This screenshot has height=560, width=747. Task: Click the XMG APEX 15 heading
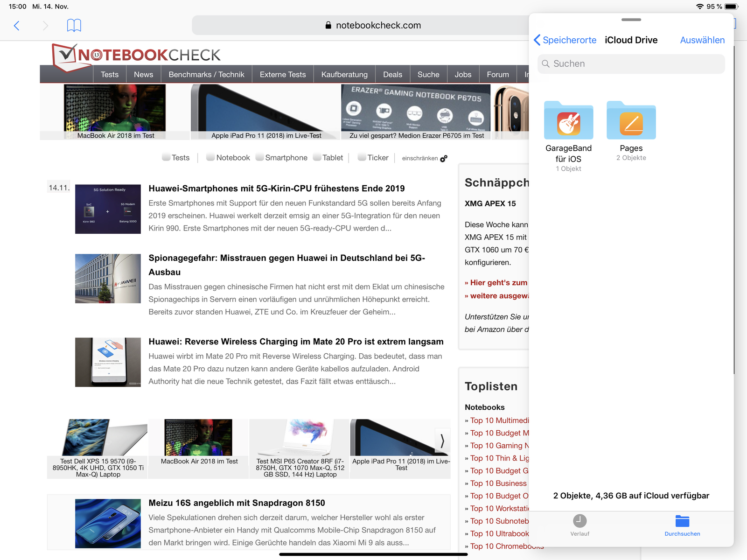click(x=490, y=203)
